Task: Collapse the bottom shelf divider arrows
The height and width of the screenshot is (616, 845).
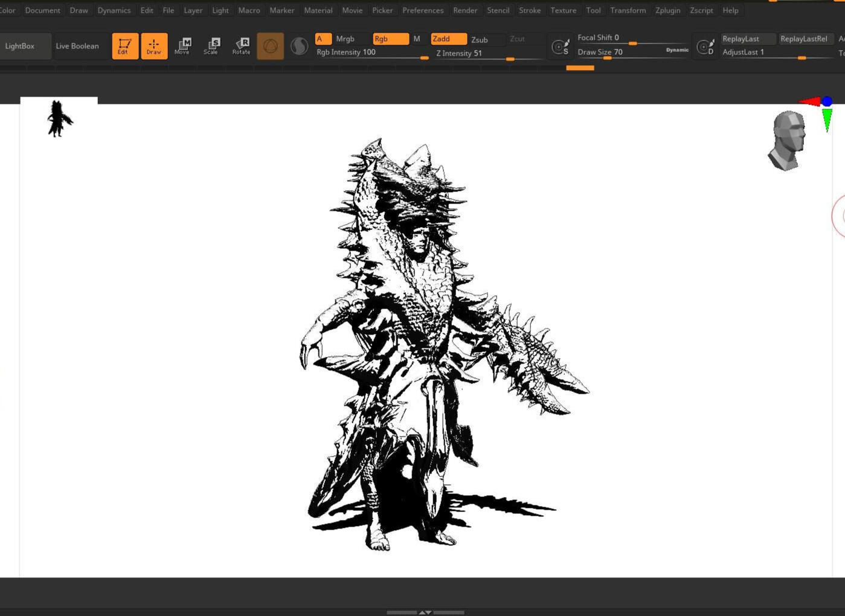Action: coord(425,612)
